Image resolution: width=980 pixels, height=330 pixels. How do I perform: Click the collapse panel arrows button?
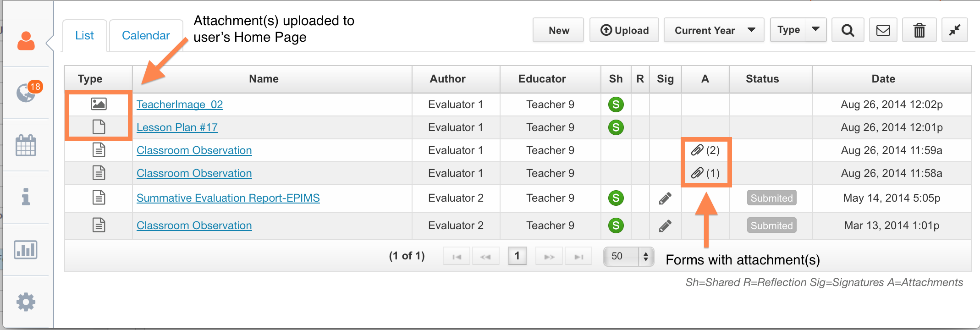(x=954, y=30)
